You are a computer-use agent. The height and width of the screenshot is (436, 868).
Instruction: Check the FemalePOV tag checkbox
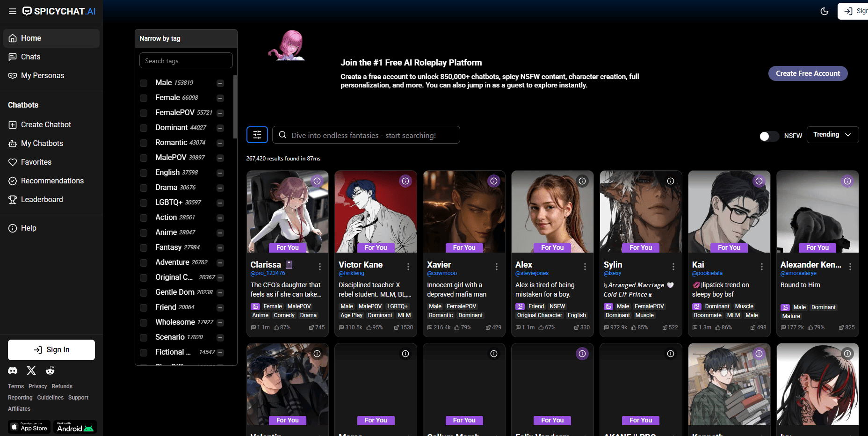click(x=144, y=113)
